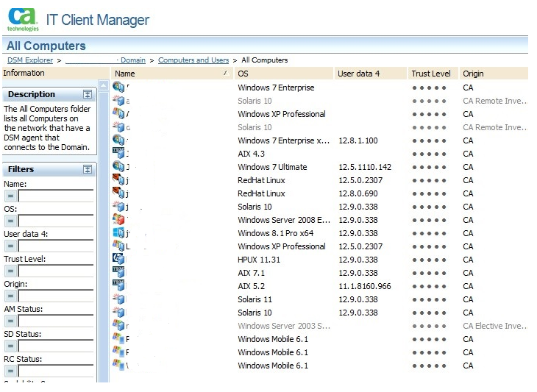Click the HPUX 11.31 computer icon
The height and width of the screenshot is (392, 537).
tap(118, 260)
